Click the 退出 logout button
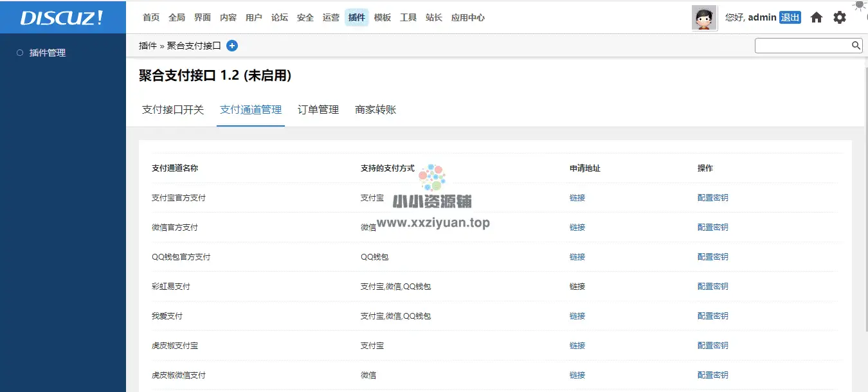The width and height of the screenshot is (868, 392). pos(790,17)
